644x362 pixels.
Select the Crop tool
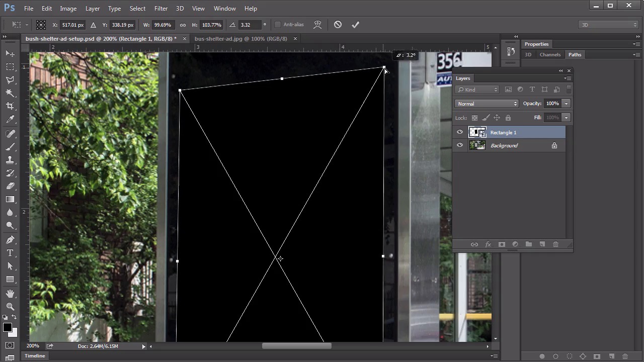click(x=10, y=106)
